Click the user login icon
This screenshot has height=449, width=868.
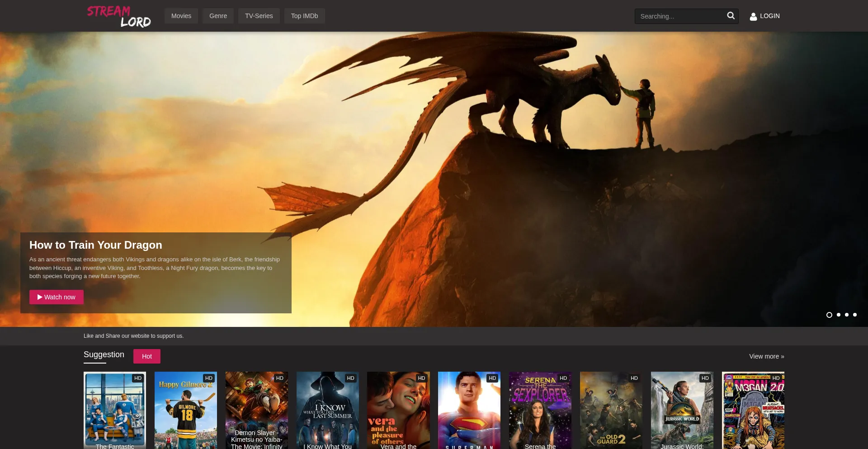click(x=753, y=16)
